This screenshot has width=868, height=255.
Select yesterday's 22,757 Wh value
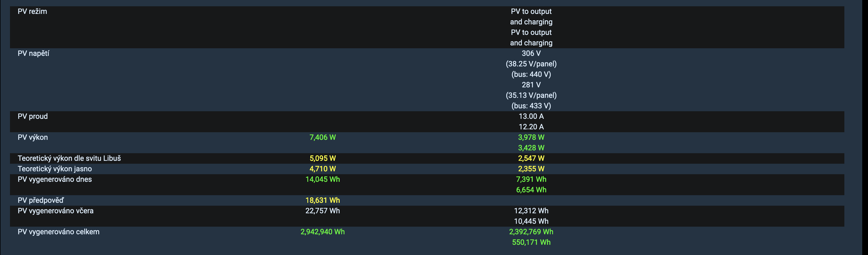pos(322,211)
